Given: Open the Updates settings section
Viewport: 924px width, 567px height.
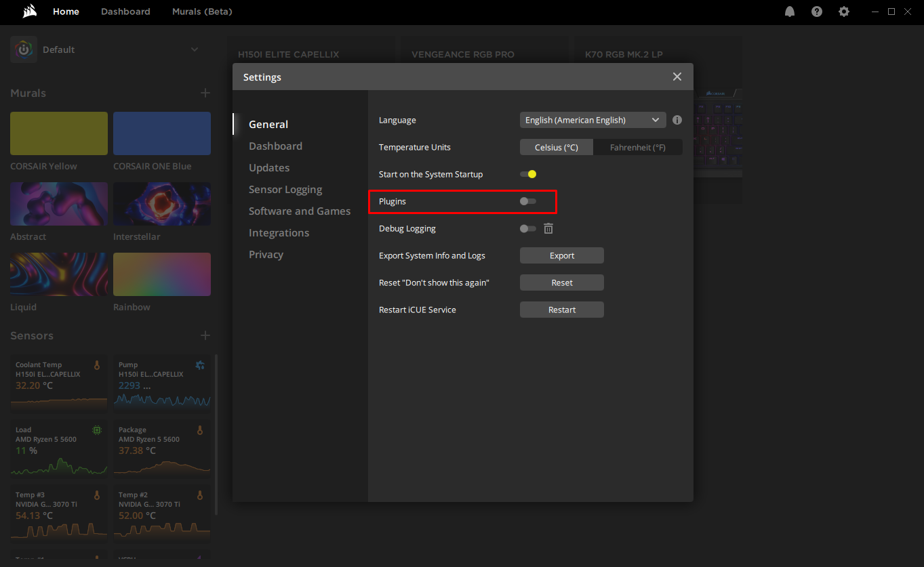Looking at the screenshot, I should [x=269, y=167].
